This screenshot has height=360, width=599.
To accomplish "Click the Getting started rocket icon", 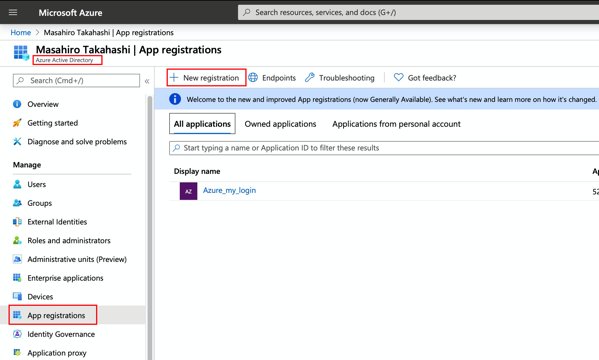I will (17, 123).
